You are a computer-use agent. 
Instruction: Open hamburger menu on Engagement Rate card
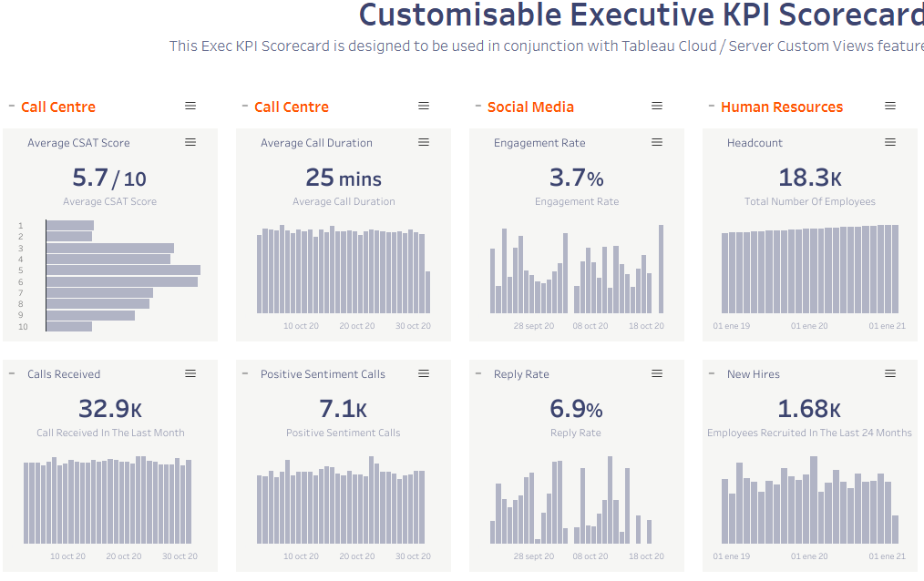pos(657,142)
